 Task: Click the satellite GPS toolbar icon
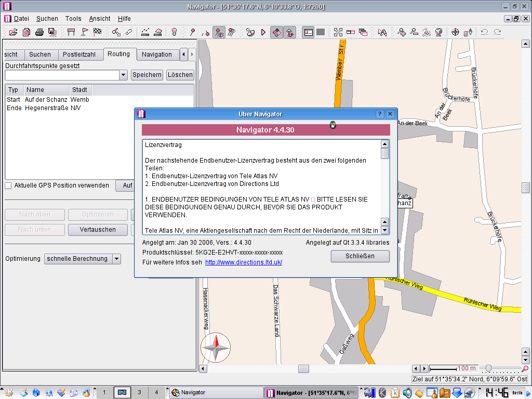pyautogui.click(x=250, y=32)
